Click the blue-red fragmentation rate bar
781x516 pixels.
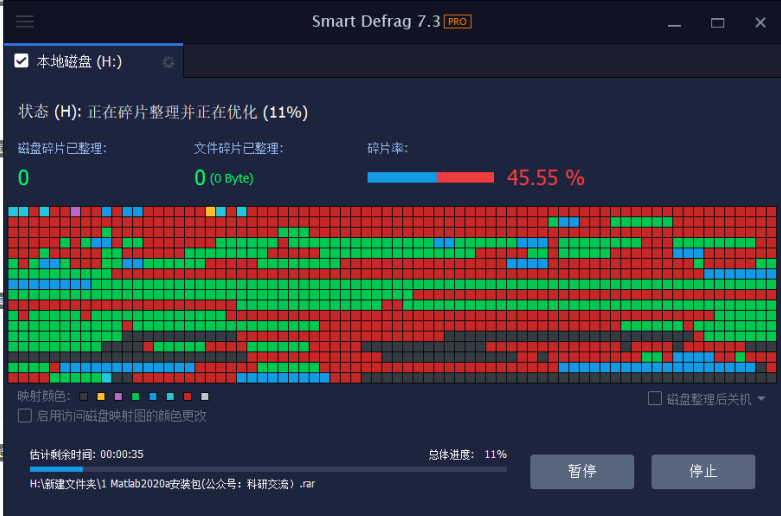(431, 177)
